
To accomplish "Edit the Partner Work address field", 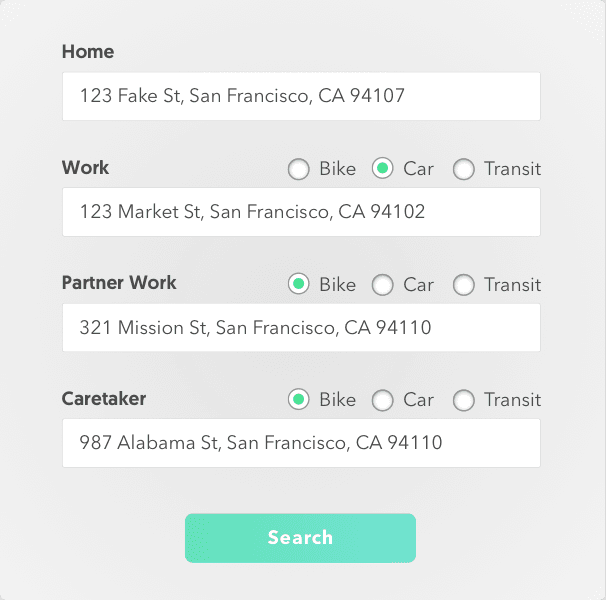I will (301, 327).
